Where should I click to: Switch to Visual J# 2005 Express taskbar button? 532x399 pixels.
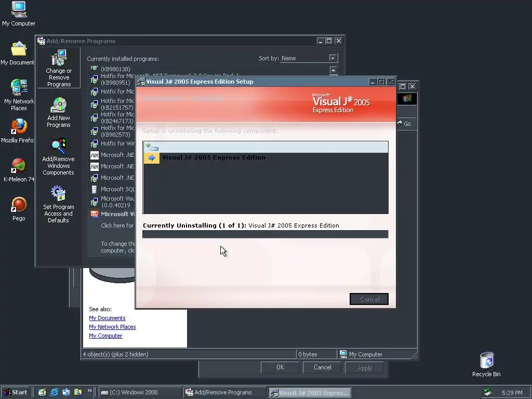[x=310, y=393]
